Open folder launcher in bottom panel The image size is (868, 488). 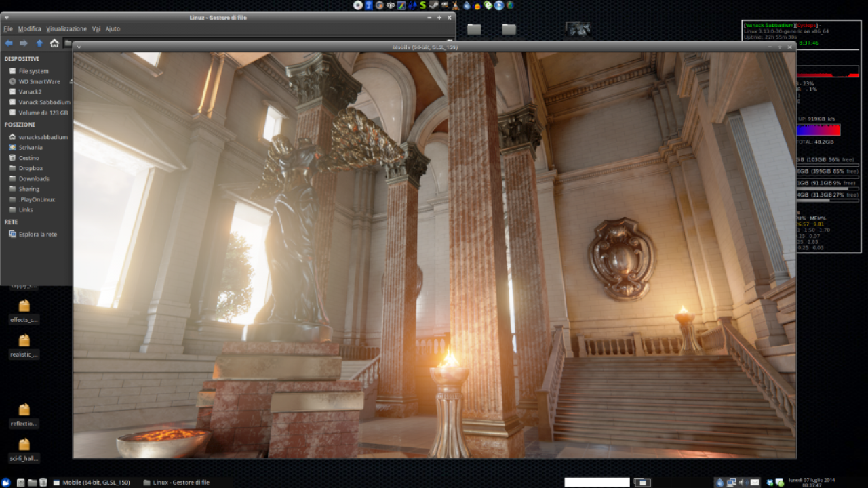(32, 483)
